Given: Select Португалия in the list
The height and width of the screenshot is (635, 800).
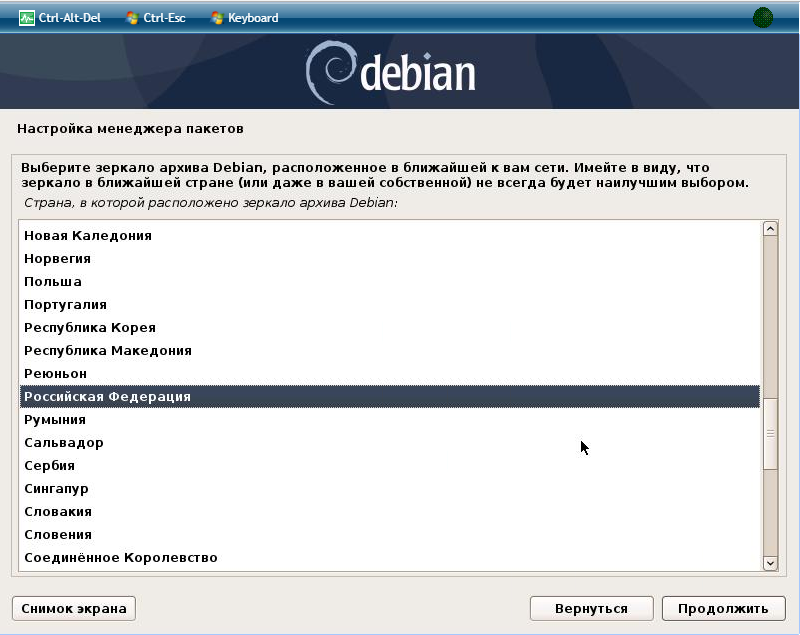Looking at the screenshot, I should (x=390, y=304).
